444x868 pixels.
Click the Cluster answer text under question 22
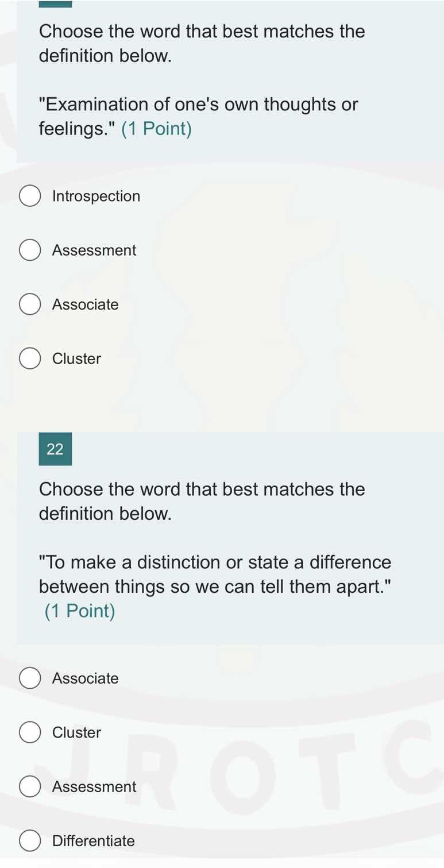[76, 732]
